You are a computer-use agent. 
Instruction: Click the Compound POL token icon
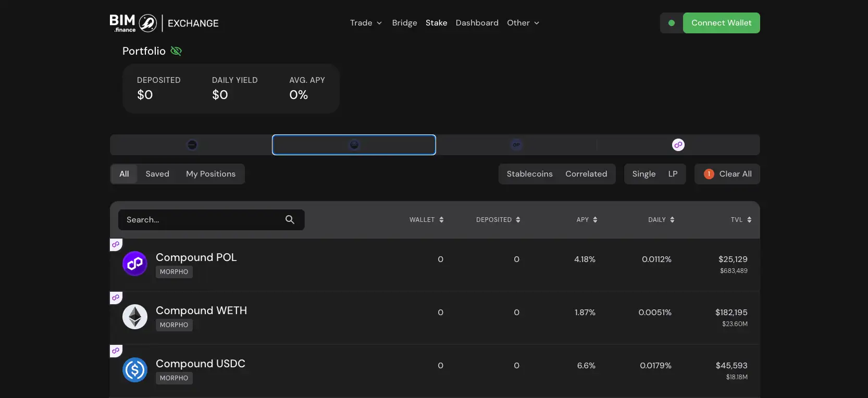pyautogui.click(x=135, y=264)
